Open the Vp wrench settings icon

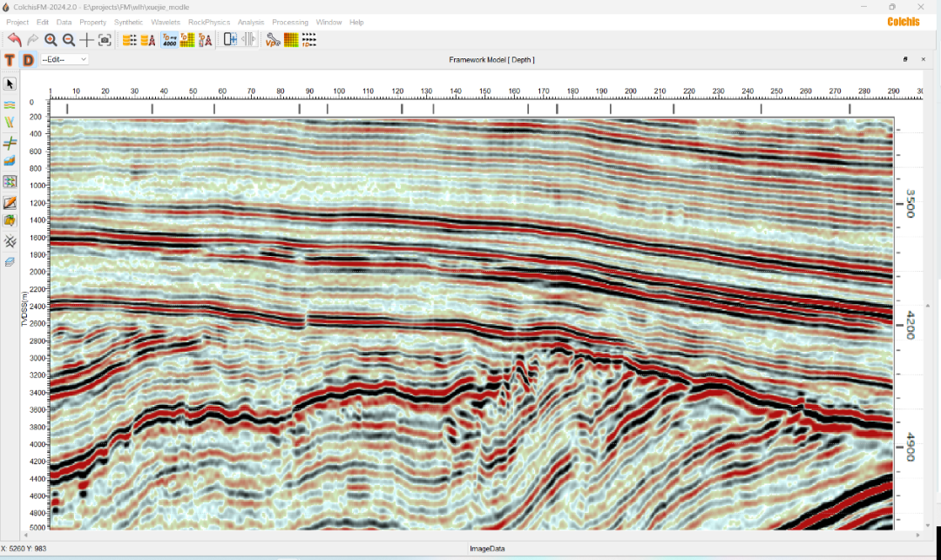pyautogui.click(x=273, y=39)
